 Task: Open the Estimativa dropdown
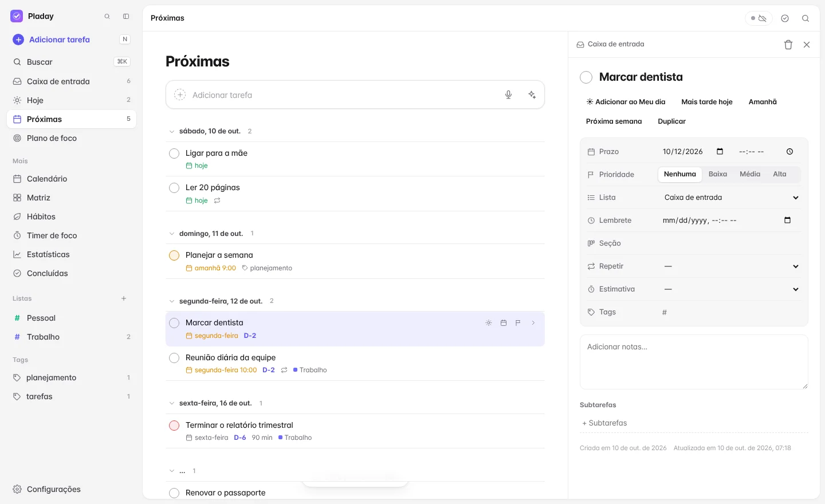pos(731,289)
